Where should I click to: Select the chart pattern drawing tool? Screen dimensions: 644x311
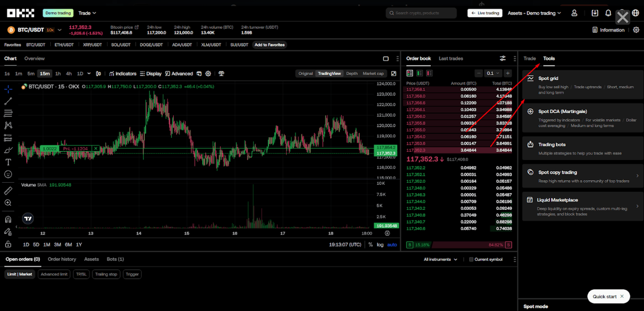pyautogui.click(x=8, y=126)
